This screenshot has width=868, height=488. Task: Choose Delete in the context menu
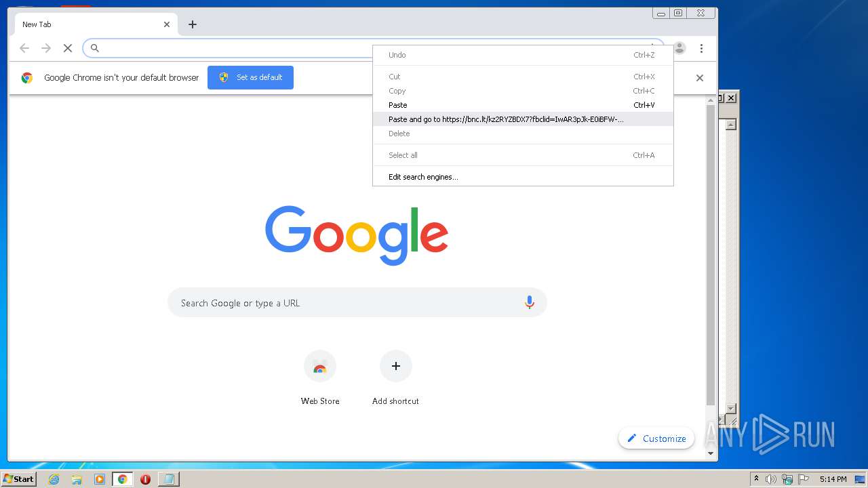pos(523,134)
